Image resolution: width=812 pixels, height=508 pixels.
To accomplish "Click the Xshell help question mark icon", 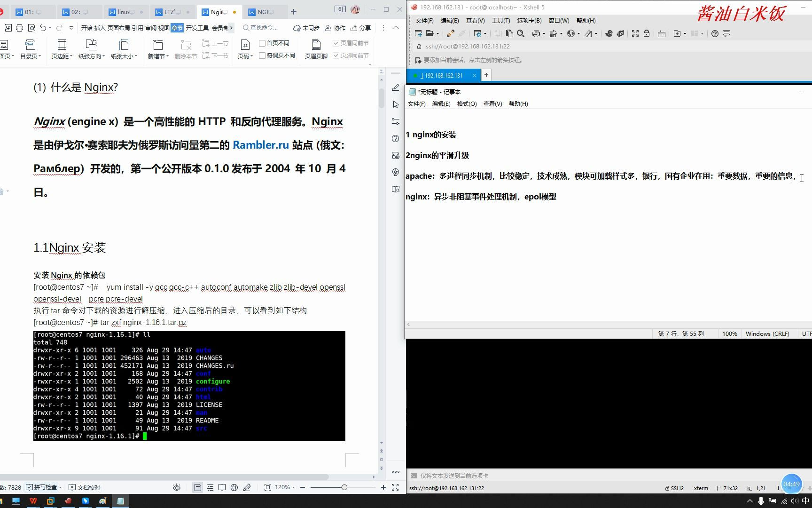I will click(x=715, y=33).
